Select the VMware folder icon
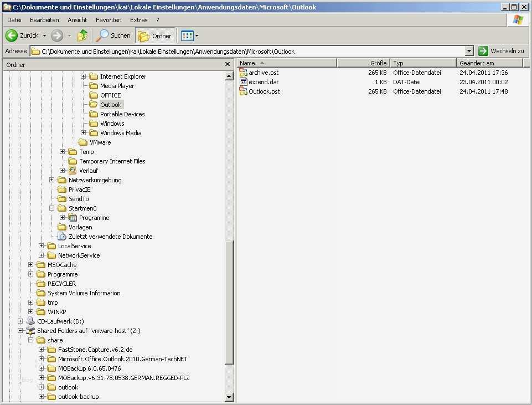This screenshot has height=405, width=532. [83, 142]
